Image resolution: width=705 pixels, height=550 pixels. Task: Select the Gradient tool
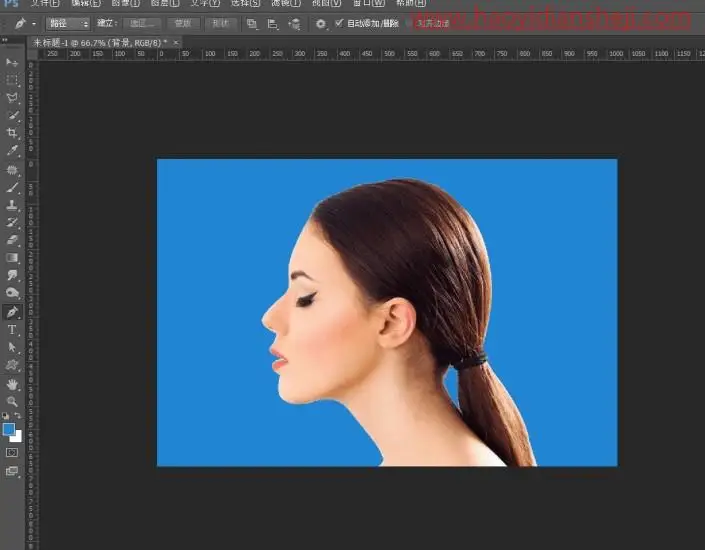tap(12, 258)
